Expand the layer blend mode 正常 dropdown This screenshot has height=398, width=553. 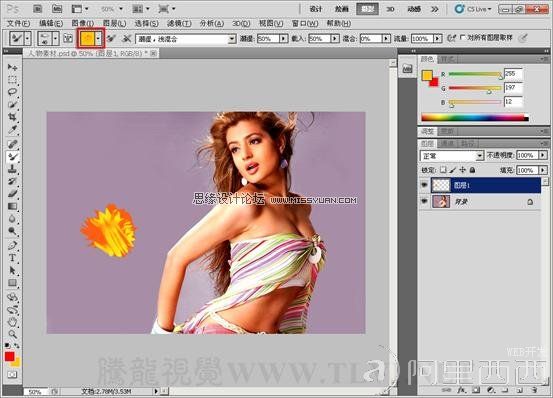451,155
